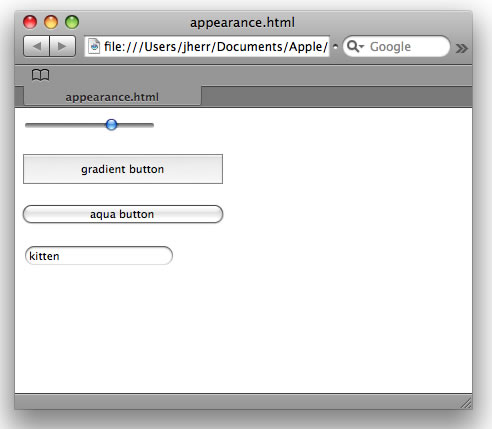
Task: Open the search magnifier dropdown menu
Action: [x=355, y=46]
